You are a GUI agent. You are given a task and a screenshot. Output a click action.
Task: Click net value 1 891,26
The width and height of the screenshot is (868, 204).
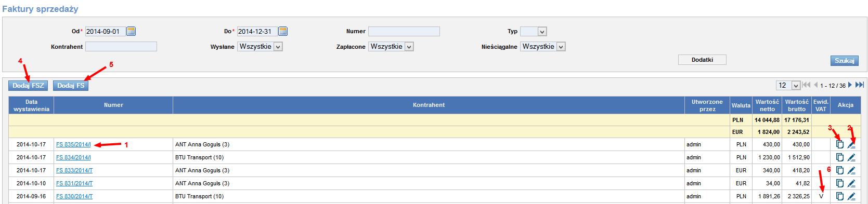pos(769,196)
